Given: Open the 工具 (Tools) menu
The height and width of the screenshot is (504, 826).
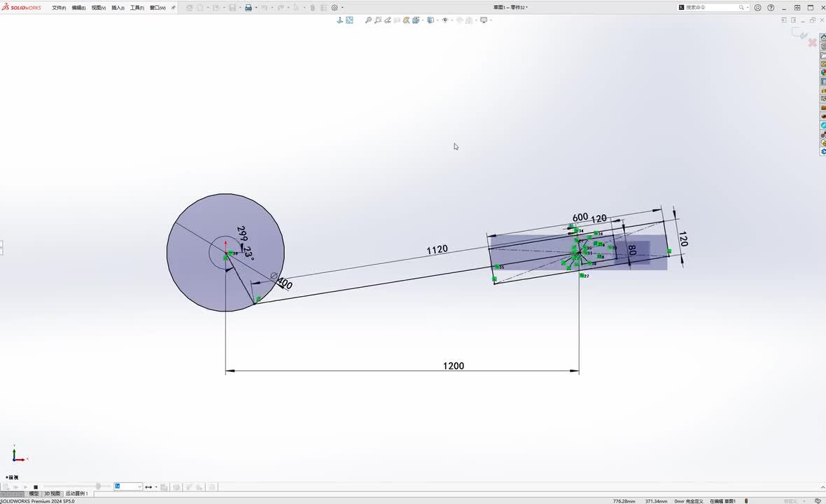Looking at the screenshot, I should coord(137,8).
